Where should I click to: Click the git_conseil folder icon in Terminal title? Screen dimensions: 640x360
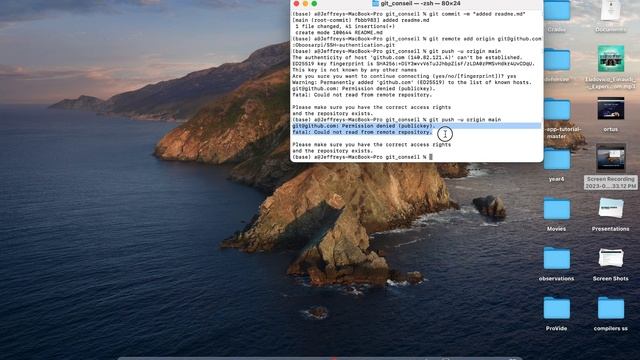point(375,3)
